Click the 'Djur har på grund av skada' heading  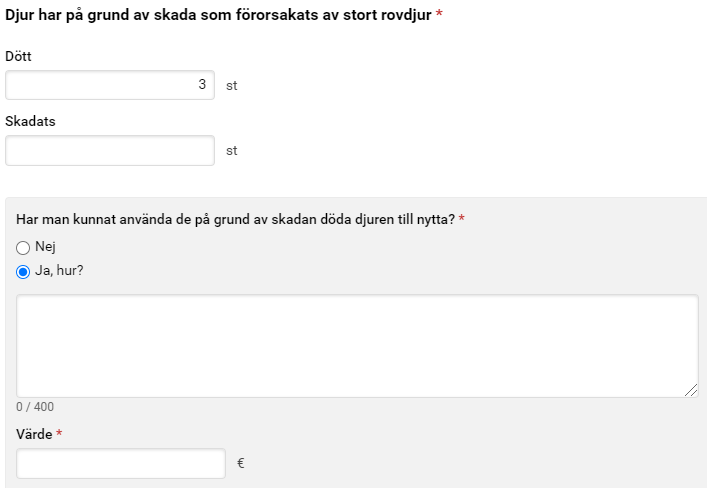[218, 15]
